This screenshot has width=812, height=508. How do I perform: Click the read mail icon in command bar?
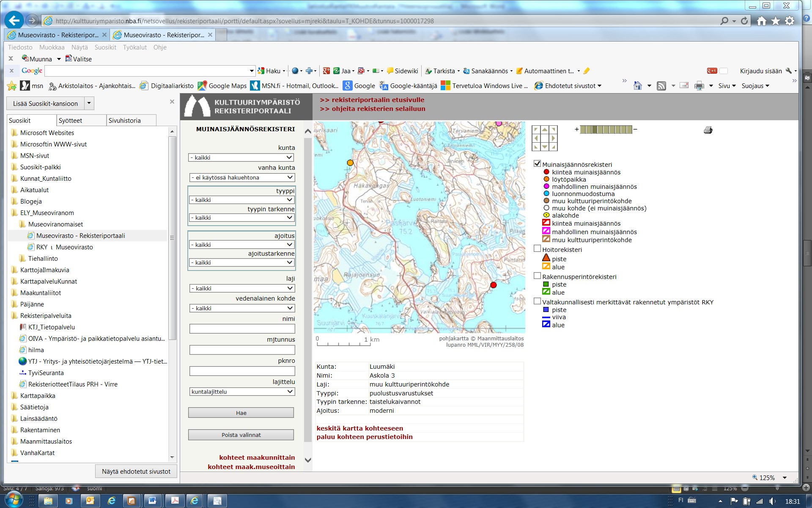pyautogui.click(x=684, y=86)
